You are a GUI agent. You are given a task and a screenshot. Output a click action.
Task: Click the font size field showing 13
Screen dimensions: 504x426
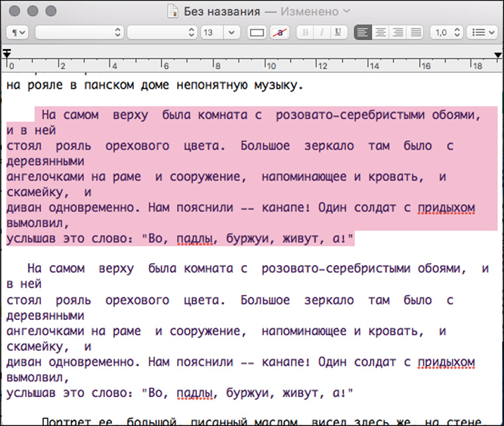point(212,32)
